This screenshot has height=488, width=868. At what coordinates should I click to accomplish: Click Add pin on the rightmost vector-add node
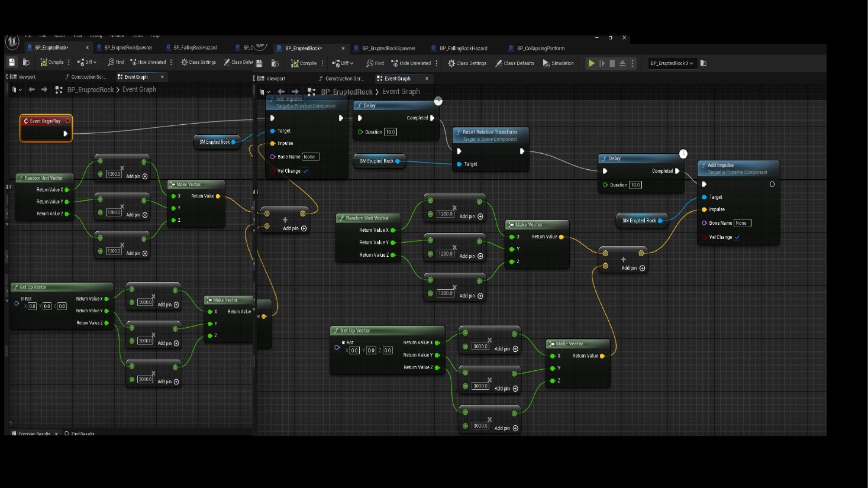click(x=633, y=268)
